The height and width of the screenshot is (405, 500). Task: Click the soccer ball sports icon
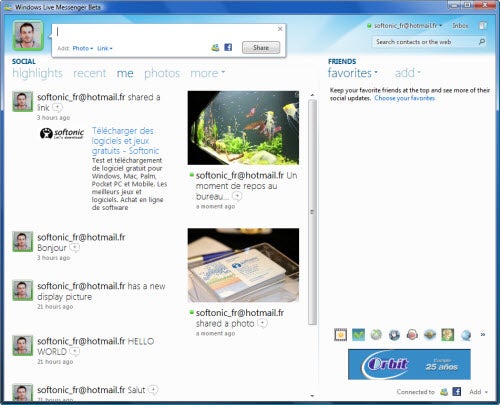click(x=394, y=335)
